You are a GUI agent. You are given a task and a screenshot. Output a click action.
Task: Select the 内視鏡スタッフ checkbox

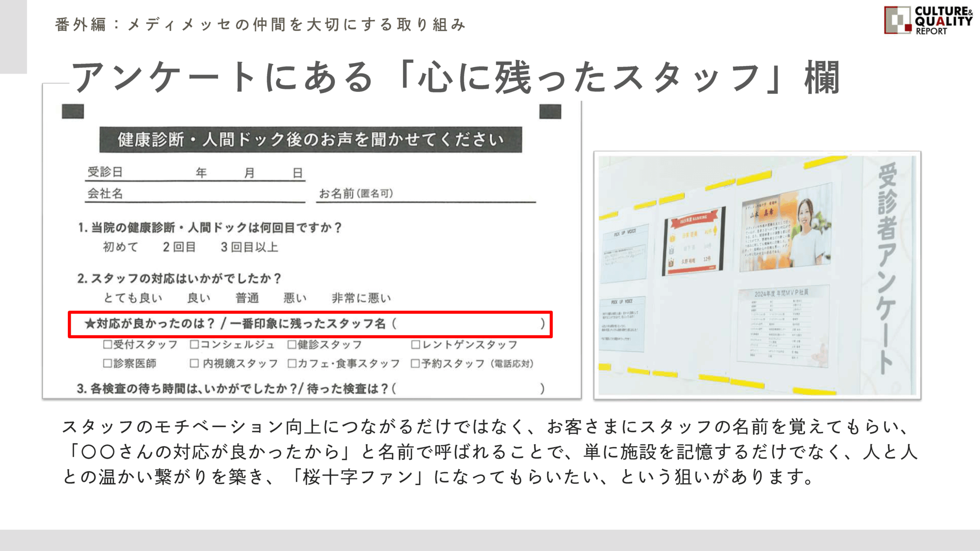click(194, 363)
